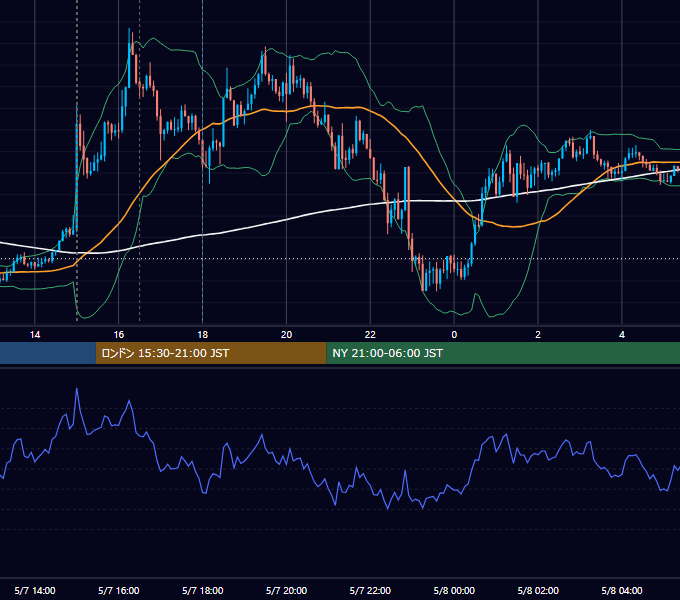Image resolution: width=680 pixels, height=600 pixels.
Task: Click the 5/7 18:00 date label
Action: click(x=203, y=590)
